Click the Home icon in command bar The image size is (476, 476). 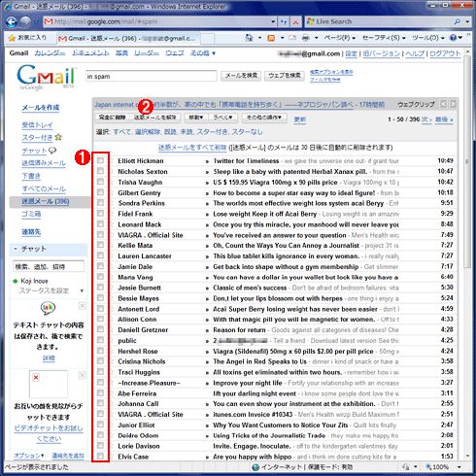249,38
